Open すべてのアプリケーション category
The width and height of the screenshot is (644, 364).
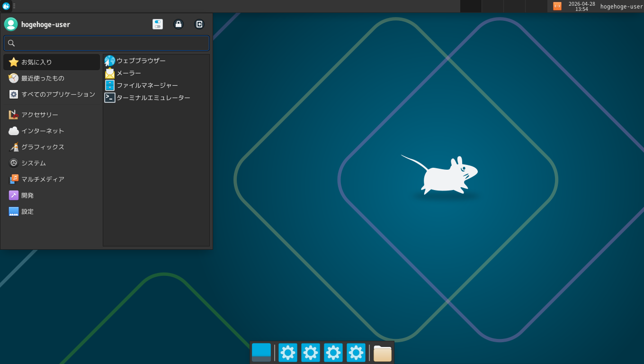point(52,94)
